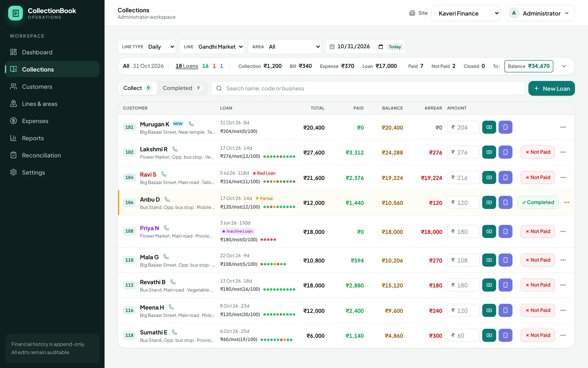Click purple mobile pay icon in Sumathi E row
The height and width of the screenshot is (368, 588).
click(505, 335)
